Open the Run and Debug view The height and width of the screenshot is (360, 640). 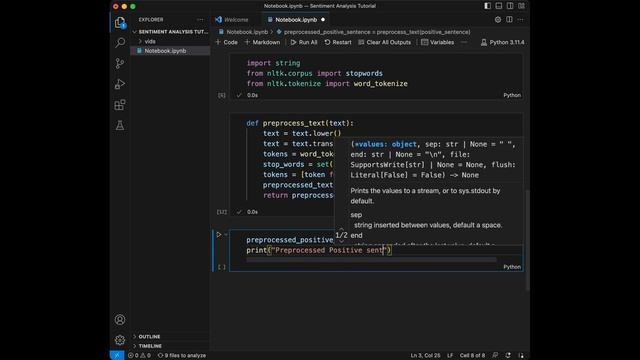click(120, 84)
